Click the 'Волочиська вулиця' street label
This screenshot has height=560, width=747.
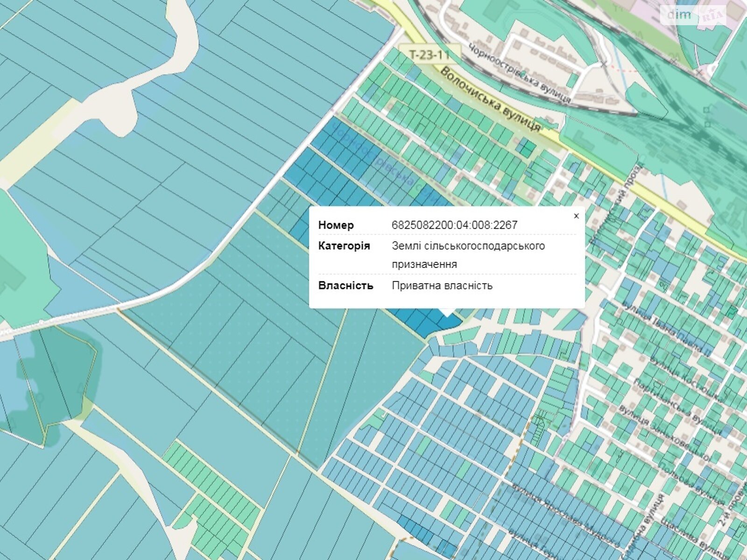[491, 99]
